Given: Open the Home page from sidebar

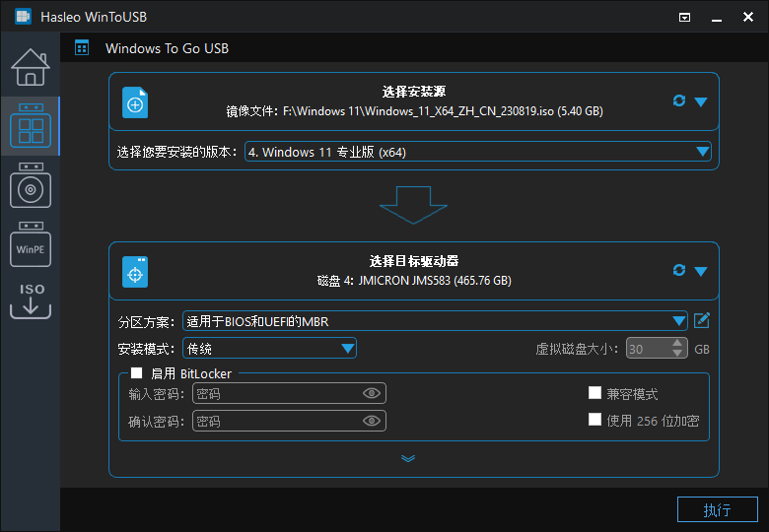Looking at the screenshot, I should [31, 67].
